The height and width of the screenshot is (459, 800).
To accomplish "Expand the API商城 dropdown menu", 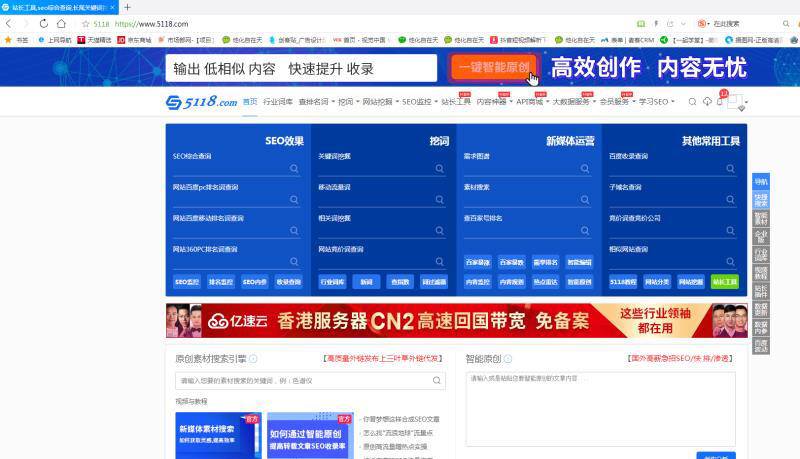I will click(x=533, y=102).
